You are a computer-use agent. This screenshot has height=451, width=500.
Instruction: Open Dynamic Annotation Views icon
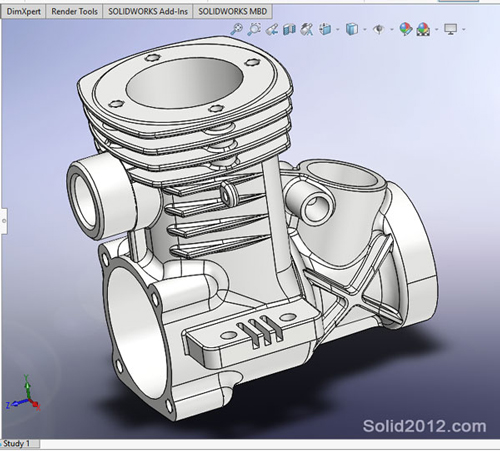(x=307, y=29)
